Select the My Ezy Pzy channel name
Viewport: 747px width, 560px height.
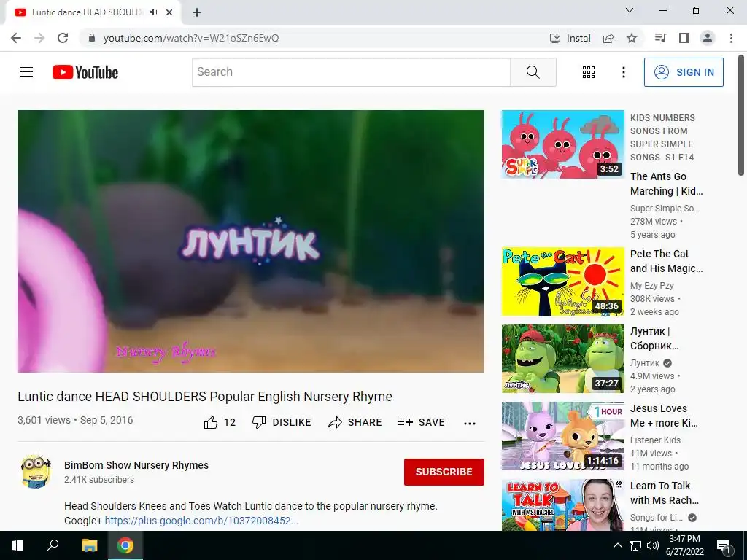click(x=651, y=285)
